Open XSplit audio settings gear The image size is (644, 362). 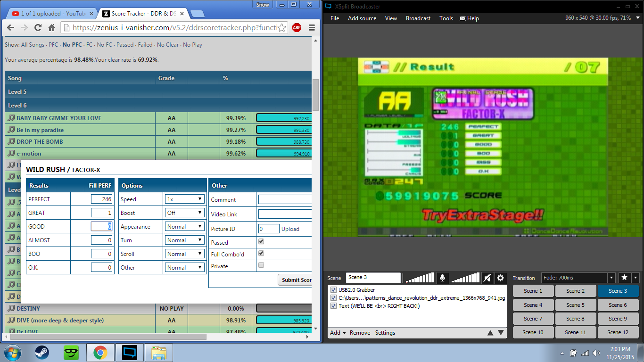[x=500, y=278]
